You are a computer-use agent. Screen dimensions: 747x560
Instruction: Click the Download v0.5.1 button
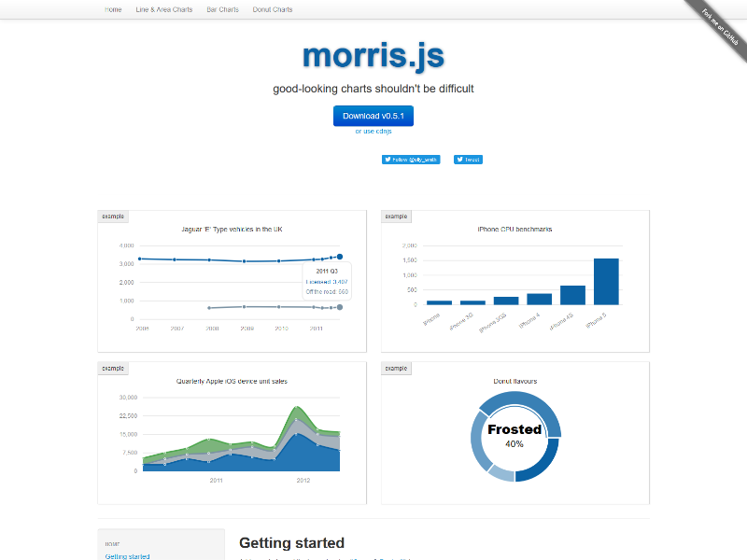click(373, 116)
